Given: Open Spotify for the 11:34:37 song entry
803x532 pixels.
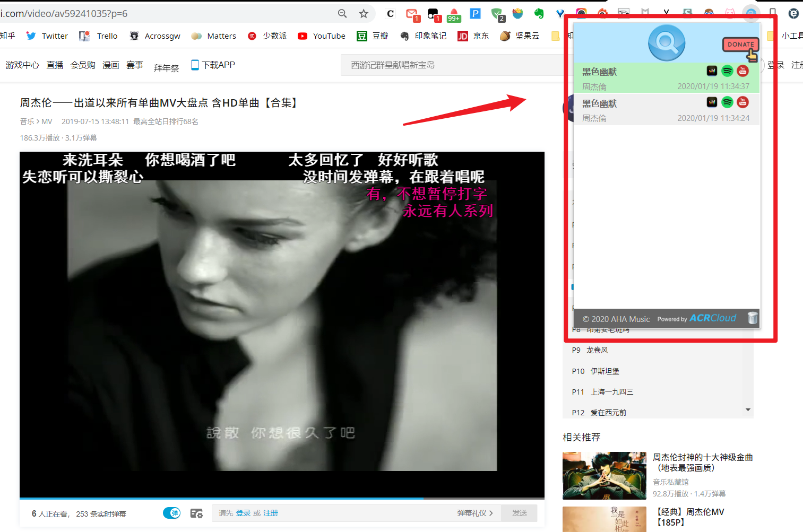Looking at the screenshot, I should 727,71.
